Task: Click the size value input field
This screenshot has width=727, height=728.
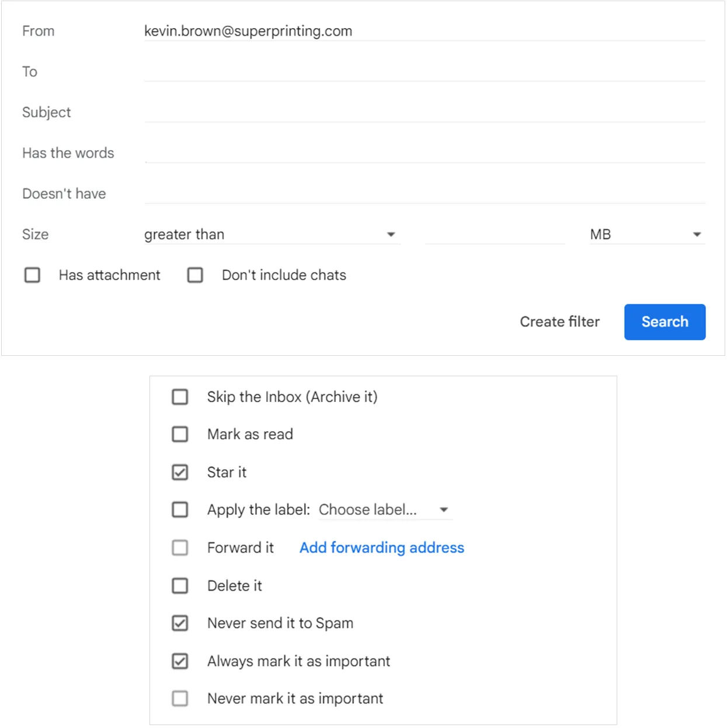Action: click(495, 234)
